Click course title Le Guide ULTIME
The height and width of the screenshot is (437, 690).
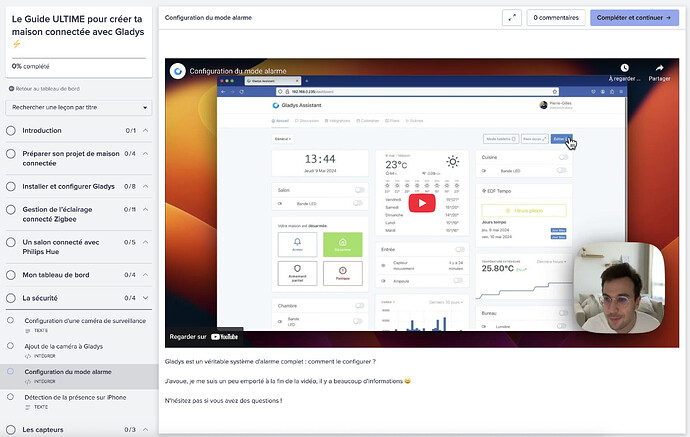(x=78, y=26)
